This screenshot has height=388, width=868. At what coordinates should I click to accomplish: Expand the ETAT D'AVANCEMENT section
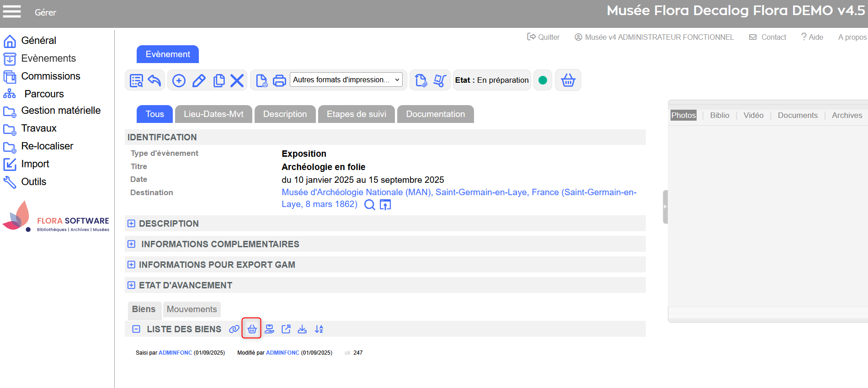click(x=131, y=285)
